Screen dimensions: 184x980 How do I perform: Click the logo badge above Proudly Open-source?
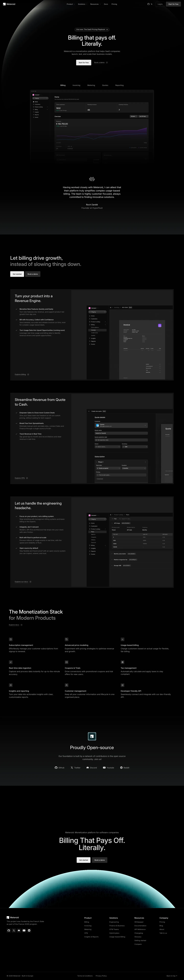92,736
